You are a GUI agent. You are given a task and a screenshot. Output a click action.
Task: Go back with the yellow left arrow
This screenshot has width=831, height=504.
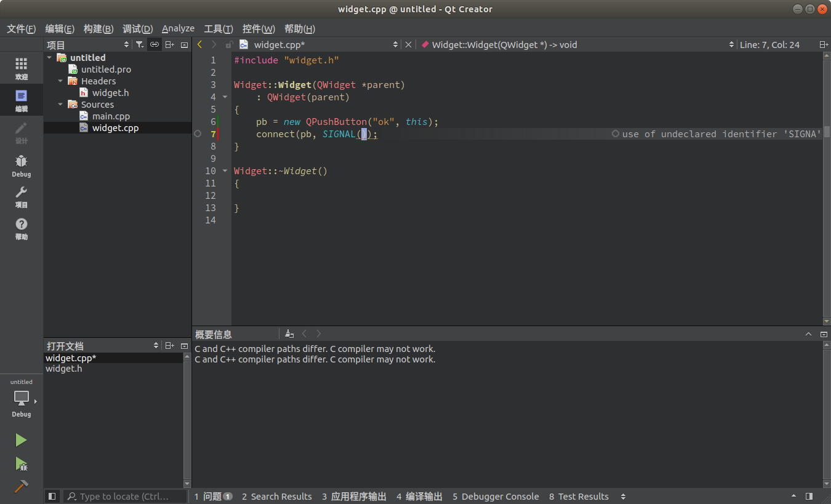coord(199,44)
